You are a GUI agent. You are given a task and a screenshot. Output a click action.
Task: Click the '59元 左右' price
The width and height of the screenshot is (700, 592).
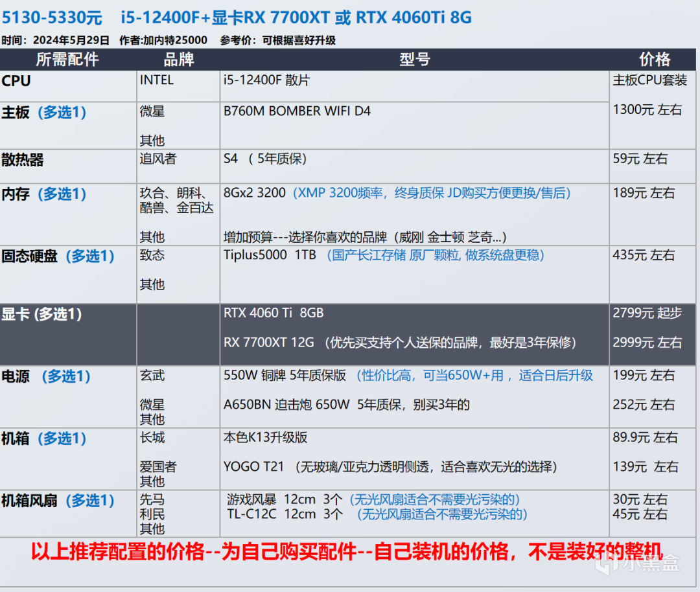click(x=640, y=159)
